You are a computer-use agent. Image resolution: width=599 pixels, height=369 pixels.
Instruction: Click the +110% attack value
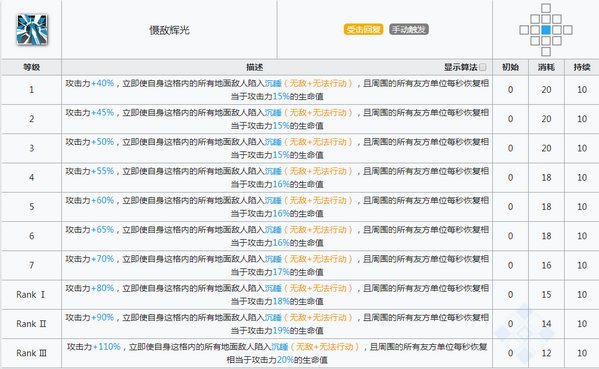coord(107,347)
